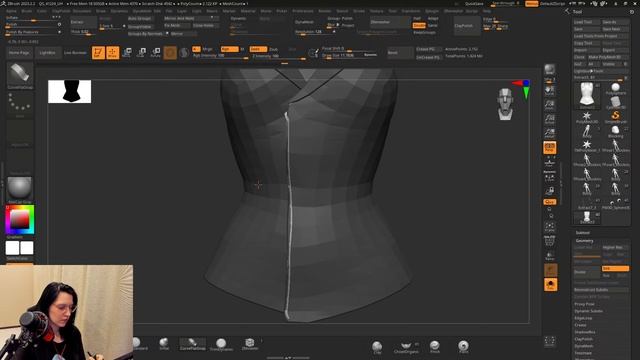Image resolution: width=640 pixels, height=360 pixels.
Task: Toggle Rgb paint mode
Action: click(x=229, y=49)
